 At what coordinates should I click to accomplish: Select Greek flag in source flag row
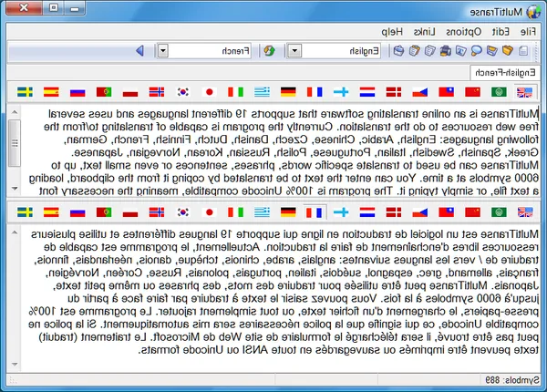tap(262, 92)
